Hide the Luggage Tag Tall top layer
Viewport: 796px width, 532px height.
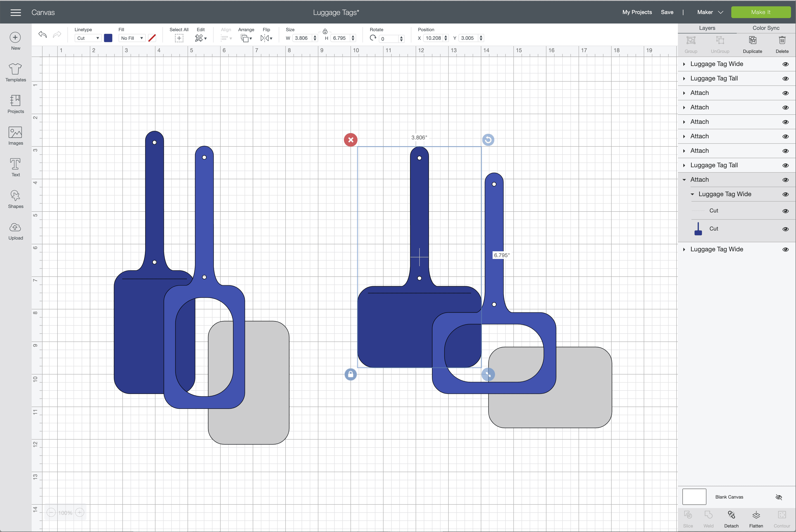click(785, 79)
